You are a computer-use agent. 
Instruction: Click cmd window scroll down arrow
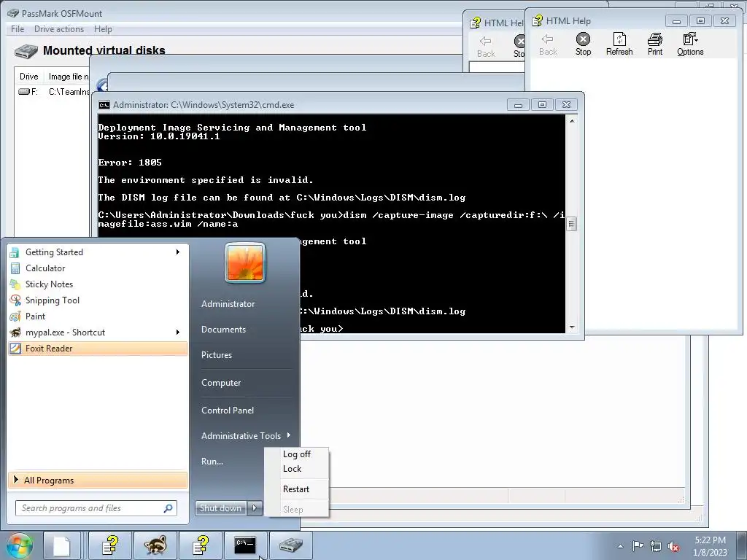(x=572, y=327)
